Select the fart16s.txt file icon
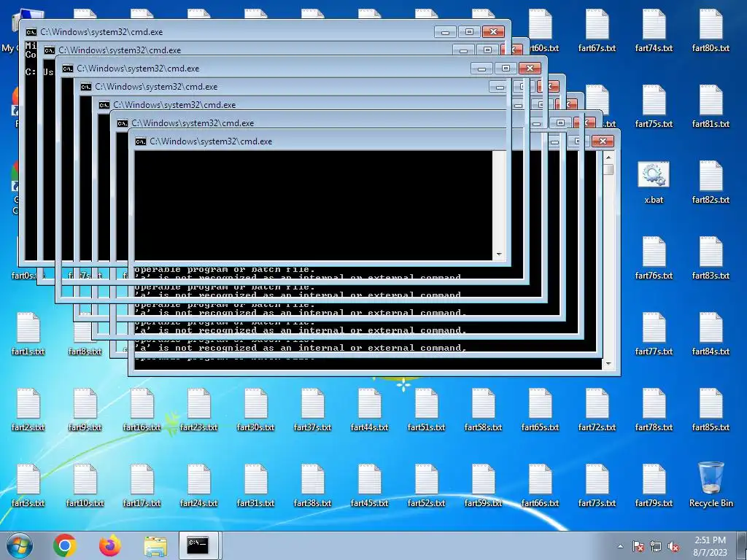The image size is (747, 560). point(142,410)
